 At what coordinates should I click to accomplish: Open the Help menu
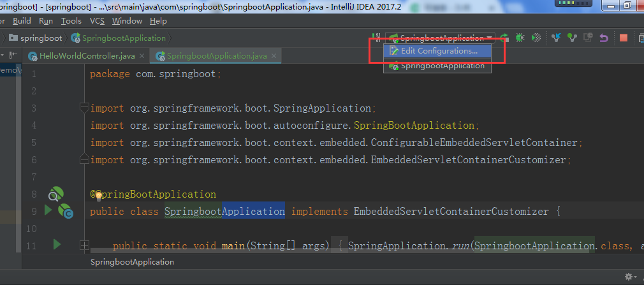(158, 21)
